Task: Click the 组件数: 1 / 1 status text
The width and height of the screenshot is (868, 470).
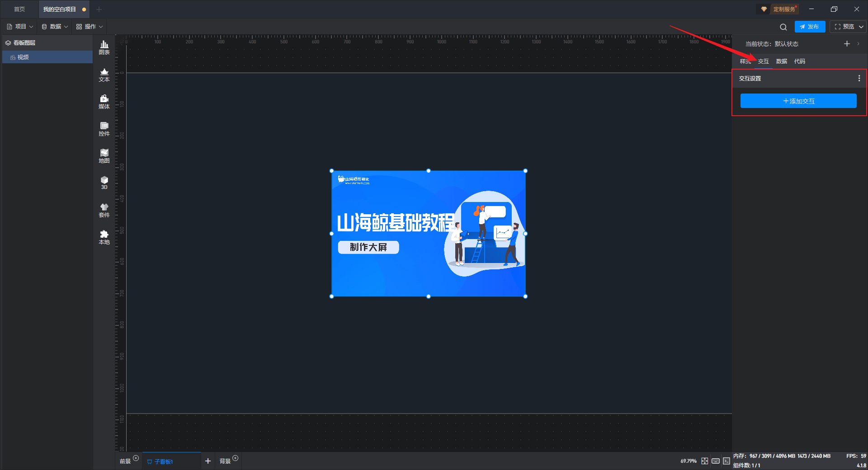Action: click(746, 465)
